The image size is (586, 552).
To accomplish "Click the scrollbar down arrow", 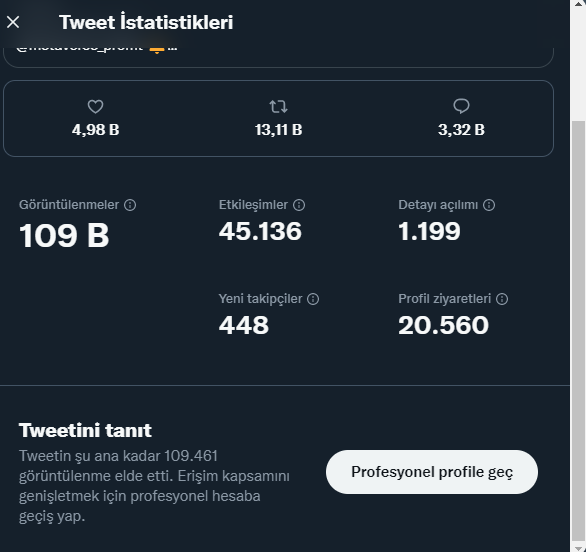I will pyautogui.click(x=579, y=548).
